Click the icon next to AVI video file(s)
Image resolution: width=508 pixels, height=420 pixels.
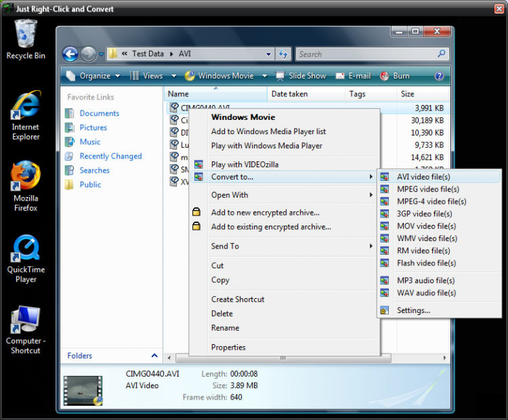[x=384, y=177]
